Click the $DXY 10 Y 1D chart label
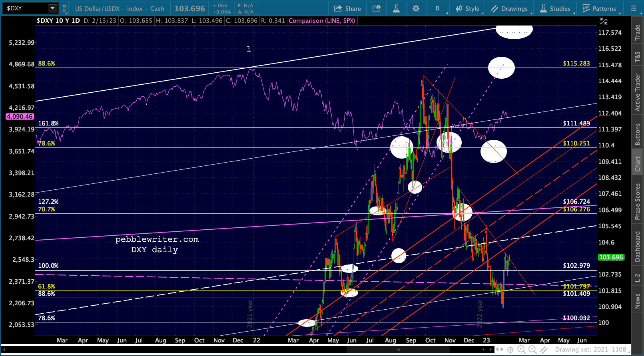This screenshot has width=644, height=356. click(x=58, y=21)
